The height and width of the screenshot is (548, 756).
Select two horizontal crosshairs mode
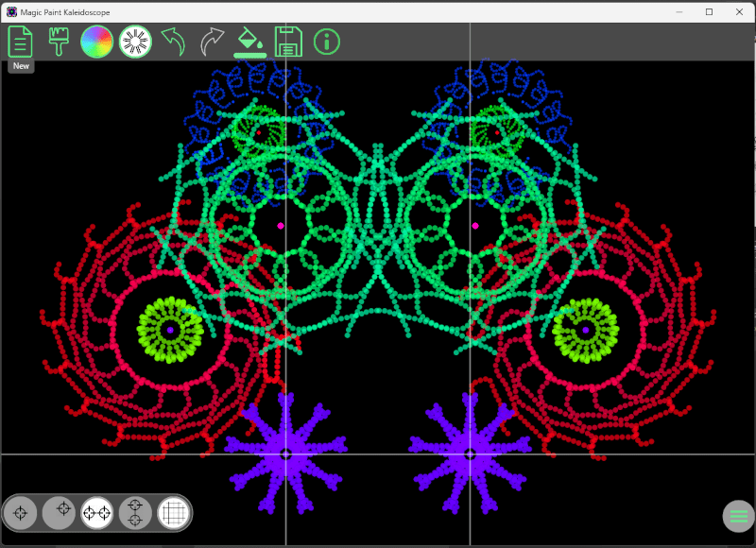coord(97,513)
